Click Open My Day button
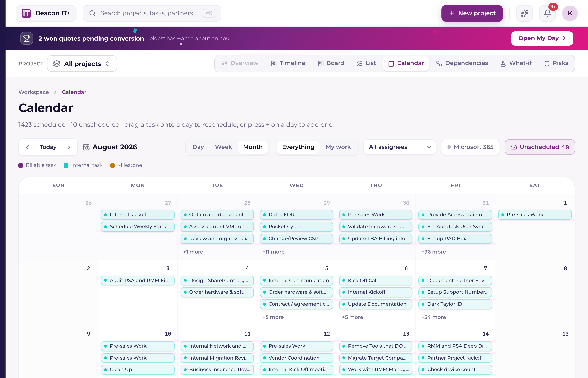The width and height of the screenshot is (588, 378). click(542, 38)
